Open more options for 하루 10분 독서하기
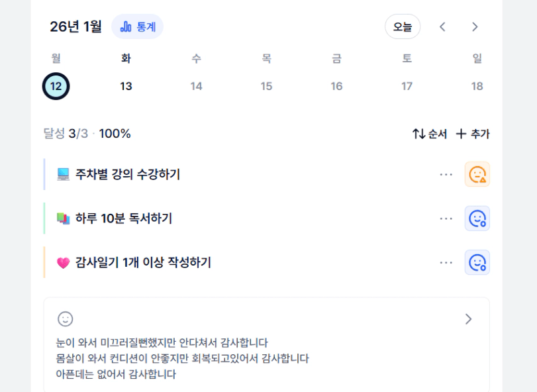 [446, 219]
